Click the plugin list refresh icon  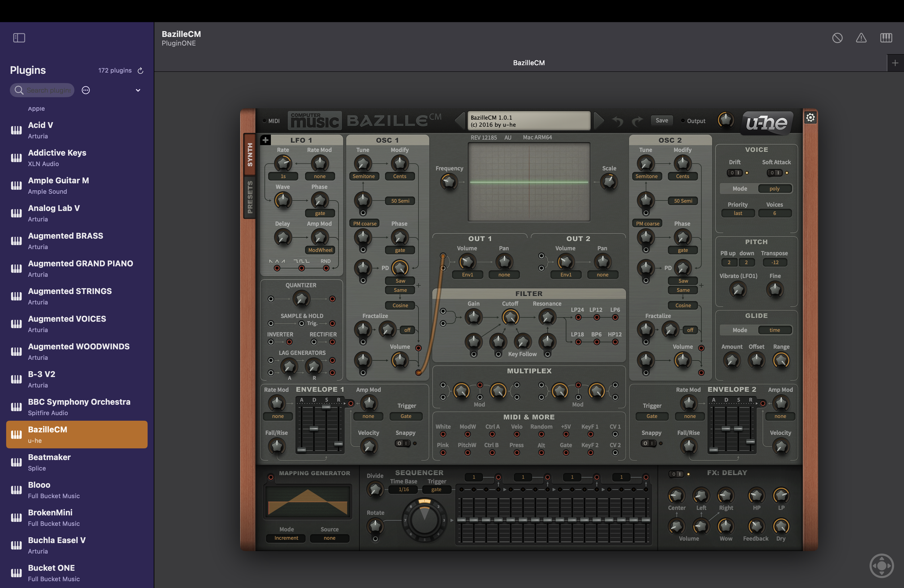[140, 70]
